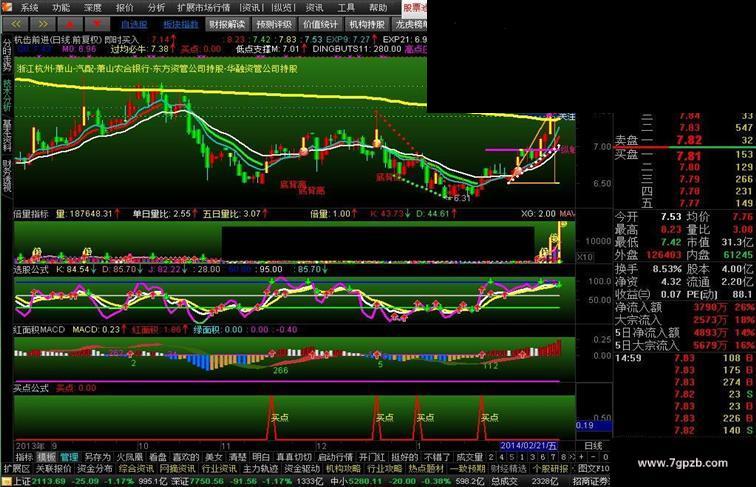The height and width of the screenshot is (487, 756).
Task: Select the 真真切切 template
Action: coord(294,457)
